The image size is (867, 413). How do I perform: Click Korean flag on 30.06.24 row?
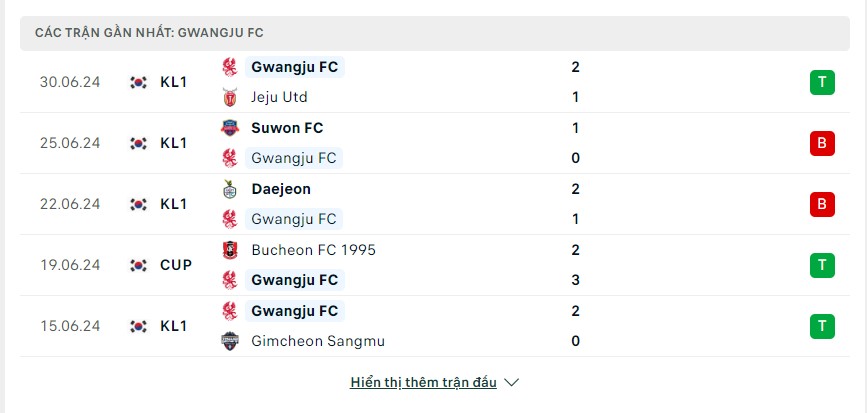click(138, 82)
